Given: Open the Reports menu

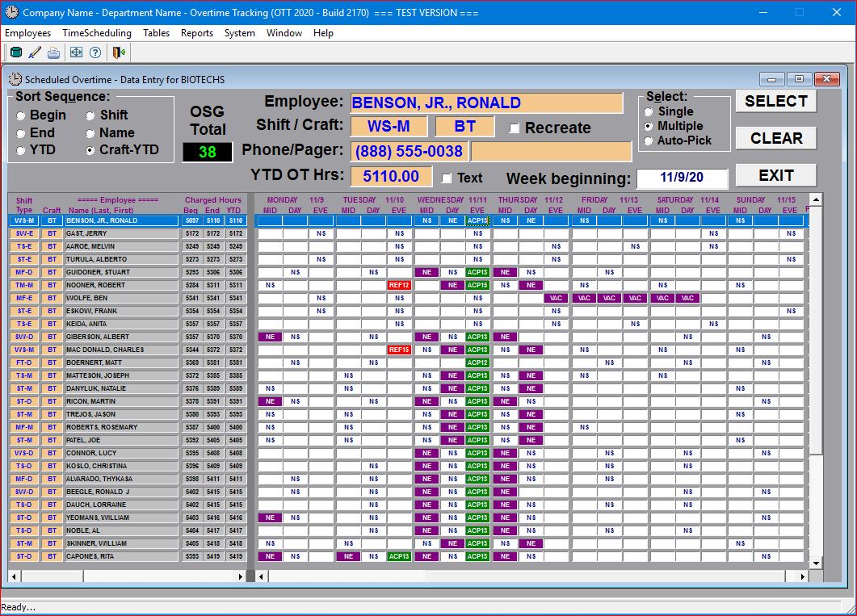Looking at the screenshot, I should tap(197, 33).
